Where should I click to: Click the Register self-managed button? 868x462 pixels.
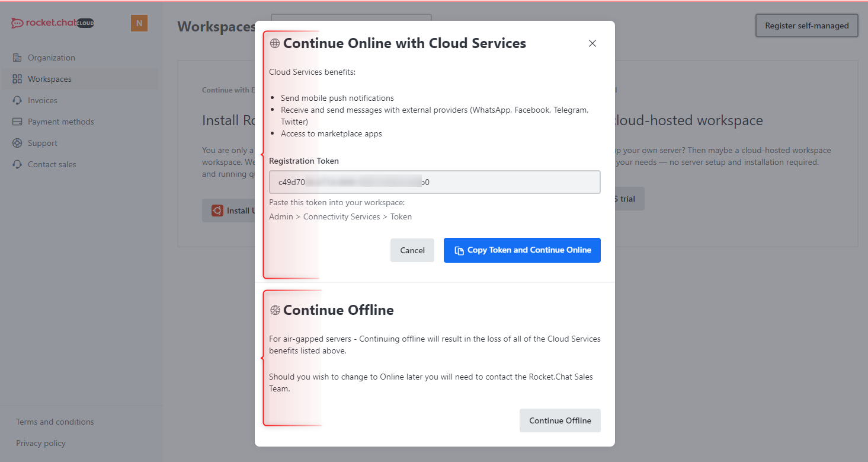click(x=807, y=26)
